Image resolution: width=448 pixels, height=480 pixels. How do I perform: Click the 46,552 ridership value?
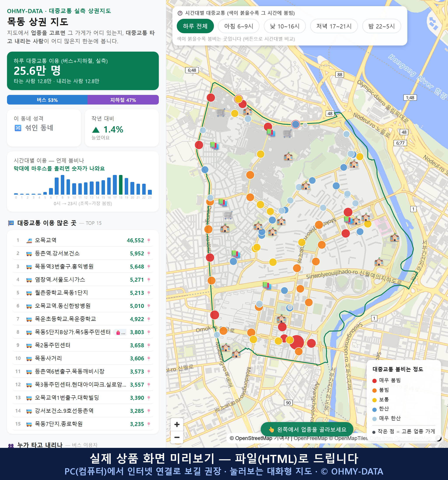[x=135, y=241]
